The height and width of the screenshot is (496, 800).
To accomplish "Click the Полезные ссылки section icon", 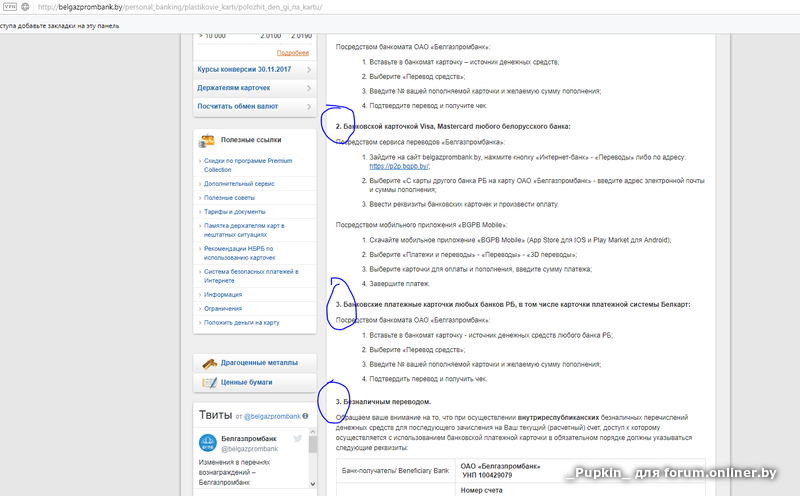I will click(207, 140).
